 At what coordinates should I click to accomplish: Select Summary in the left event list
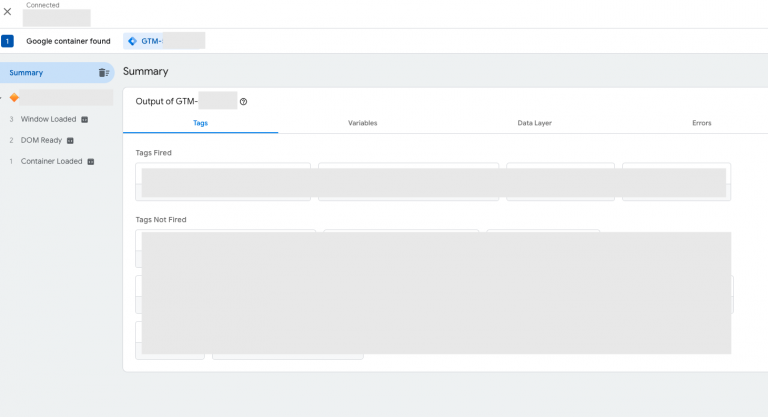[27, 73]
